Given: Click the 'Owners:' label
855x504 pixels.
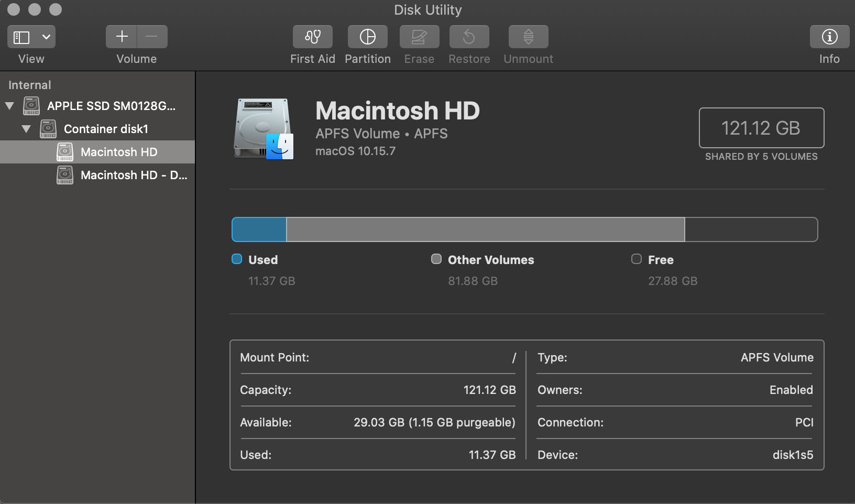Looking at the screenshot, I should (x=560, y=390).
